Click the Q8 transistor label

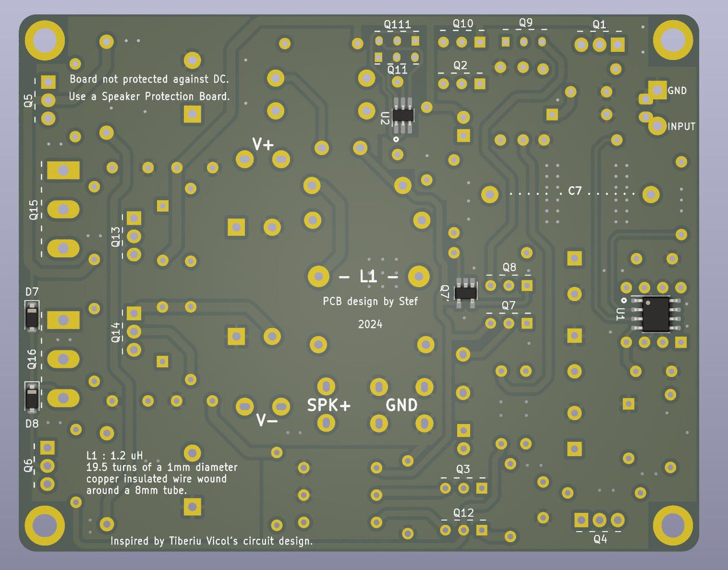coord(510,267)
